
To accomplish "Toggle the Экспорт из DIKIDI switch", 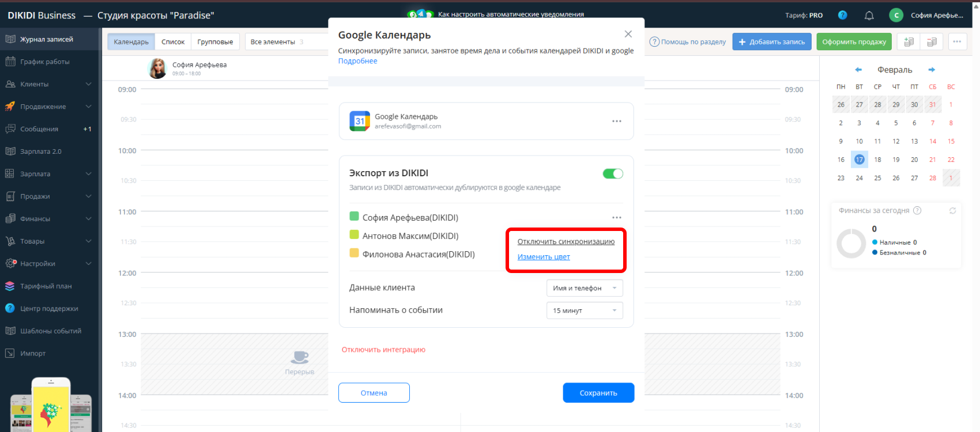I will pos(612,174).
